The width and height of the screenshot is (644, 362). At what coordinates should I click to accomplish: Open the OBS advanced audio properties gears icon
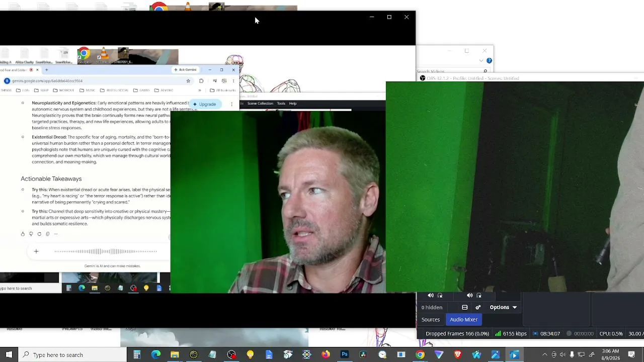(x=478, y=307)
